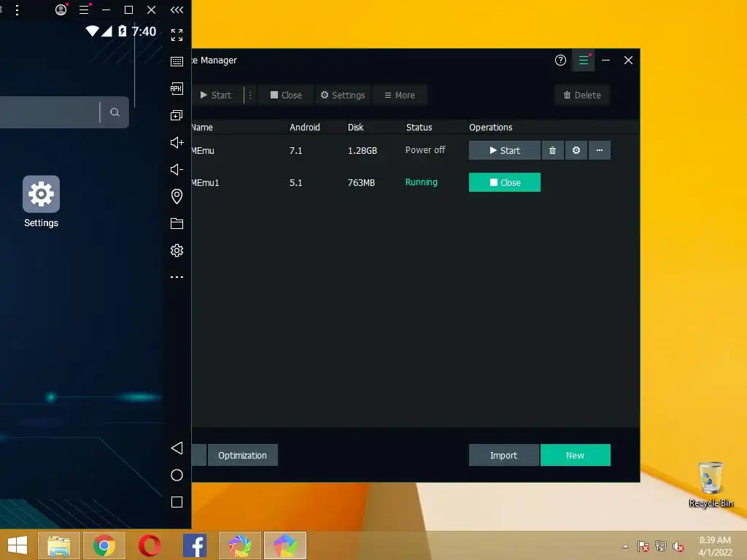This screenshot has height=560, width=747.
Task: Collapse sidebar with triple chevron icon
Action: (x=177, y=9)
